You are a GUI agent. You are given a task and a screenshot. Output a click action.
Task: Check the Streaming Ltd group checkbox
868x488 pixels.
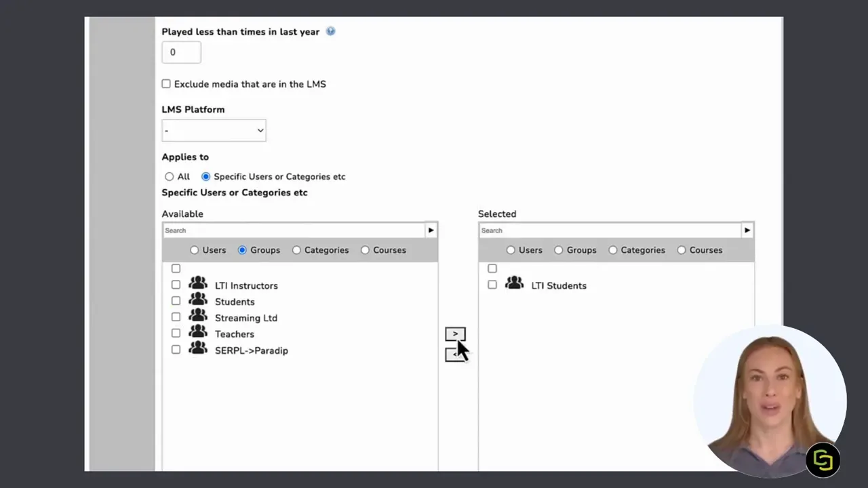(x=176, y=317)
